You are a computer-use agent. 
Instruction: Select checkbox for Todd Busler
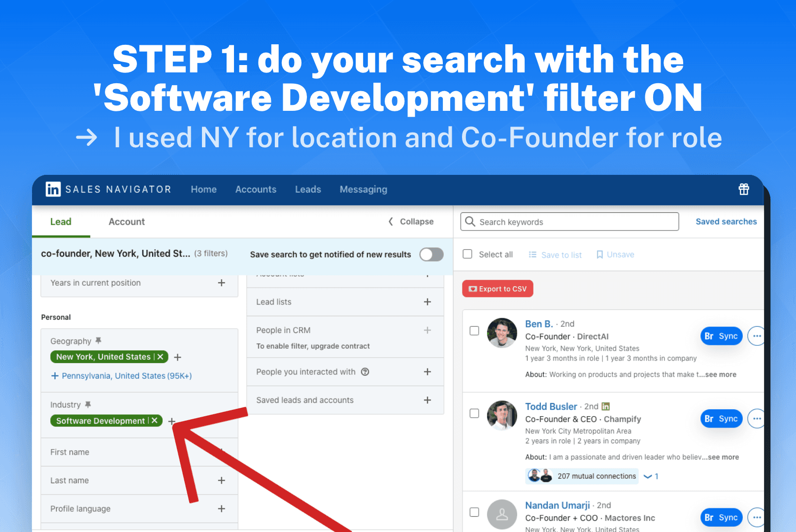(474, 413)
